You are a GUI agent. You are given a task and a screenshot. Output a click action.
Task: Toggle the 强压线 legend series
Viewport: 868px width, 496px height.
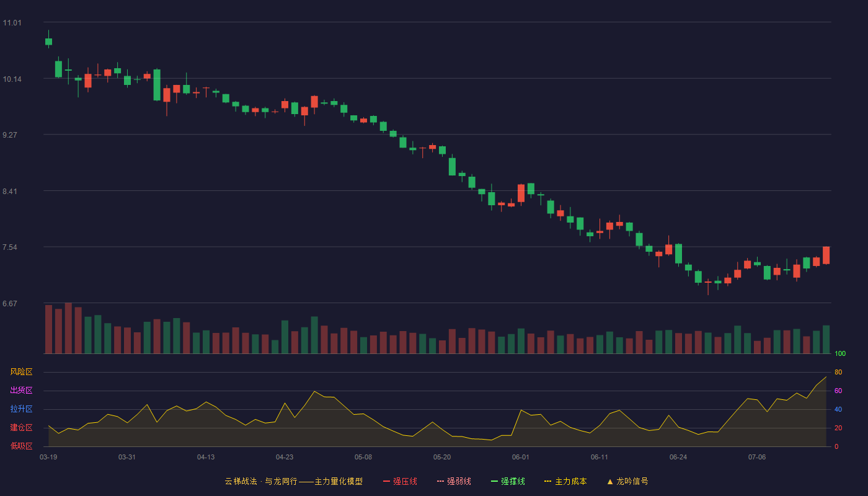pyautogui.click(x=401, y=481)
